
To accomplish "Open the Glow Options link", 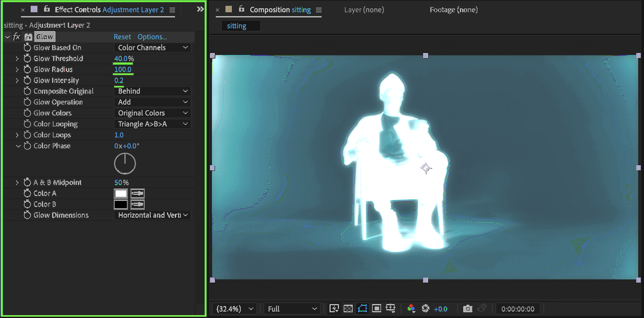I will tap(152, 37).
